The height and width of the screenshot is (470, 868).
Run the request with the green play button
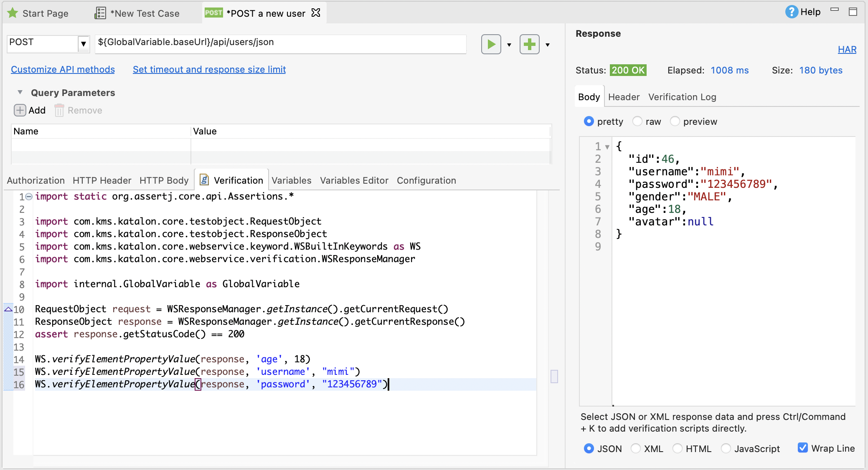491,44
